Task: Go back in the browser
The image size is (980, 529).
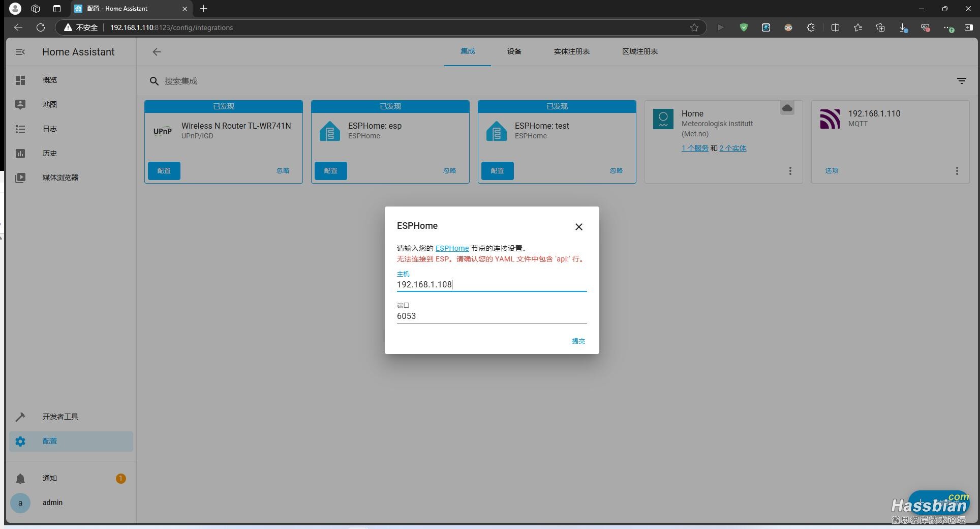Action: pos(18,27)
